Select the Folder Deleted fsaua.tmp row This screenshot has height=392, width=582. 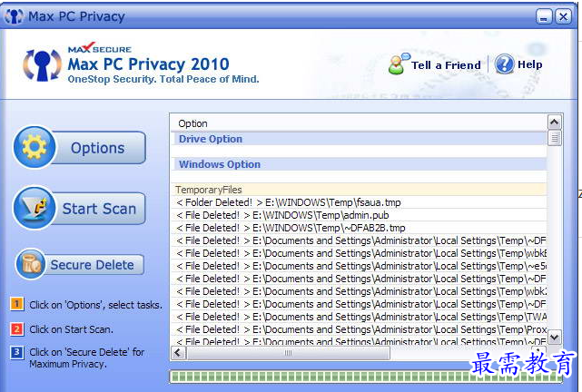359,202
